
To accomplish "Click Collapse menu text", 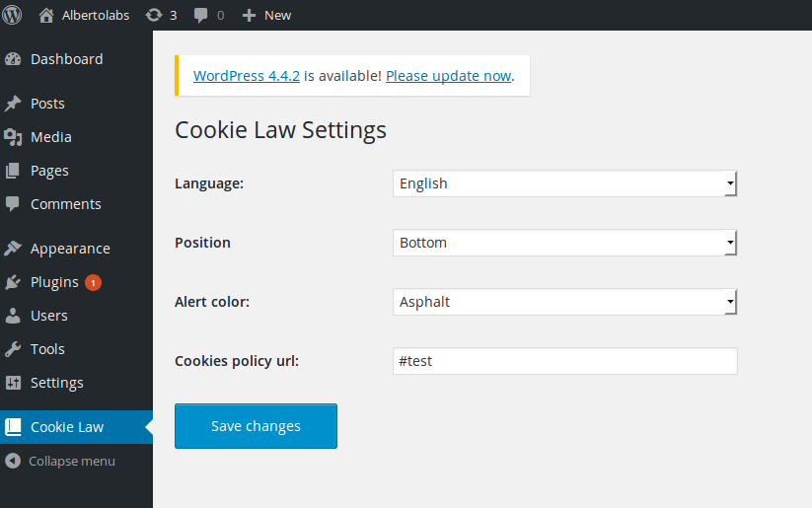I will (x=72, y=461).
